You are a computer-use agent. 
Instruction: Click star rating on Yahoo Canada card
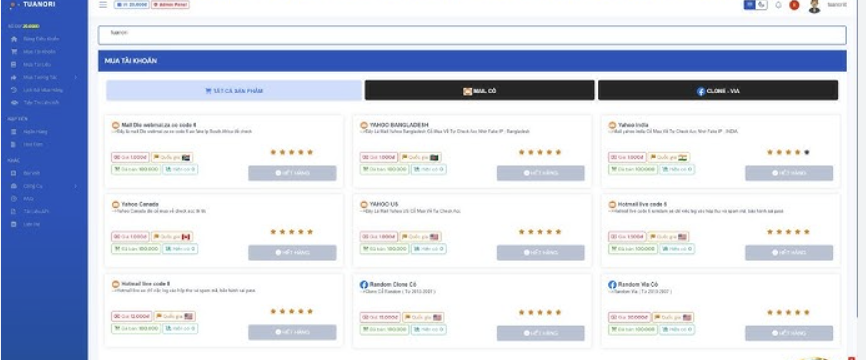(x=292, y=232)
